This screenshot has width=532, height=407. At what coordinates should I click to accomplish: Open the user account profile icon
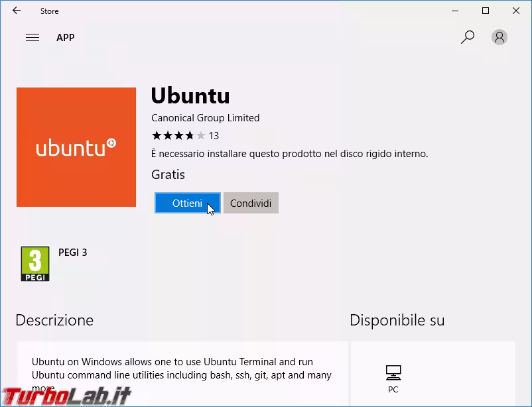click(x=499, y=37)
